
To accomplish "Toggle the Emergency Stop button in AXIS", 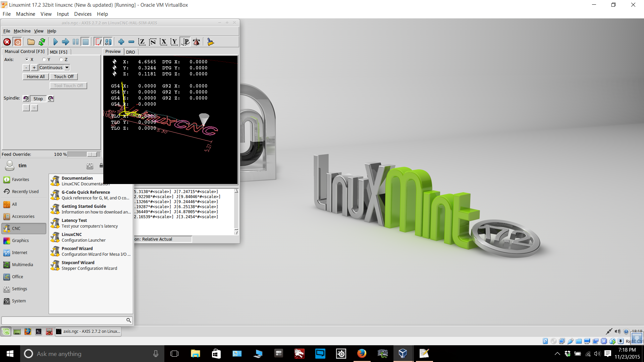I will click(x=7, y=42).
